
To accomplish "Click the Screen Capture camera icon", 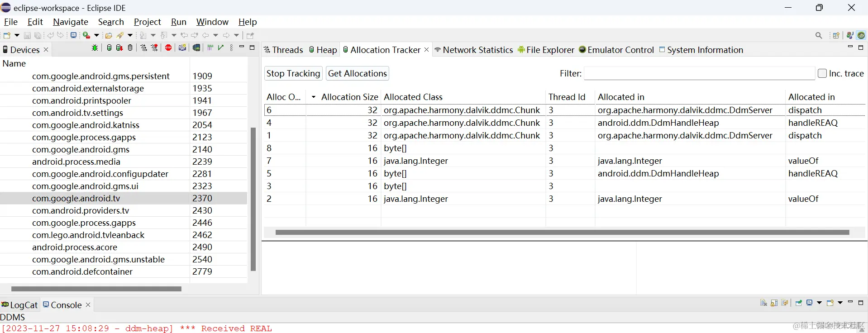I will click(x=182, y=48).
